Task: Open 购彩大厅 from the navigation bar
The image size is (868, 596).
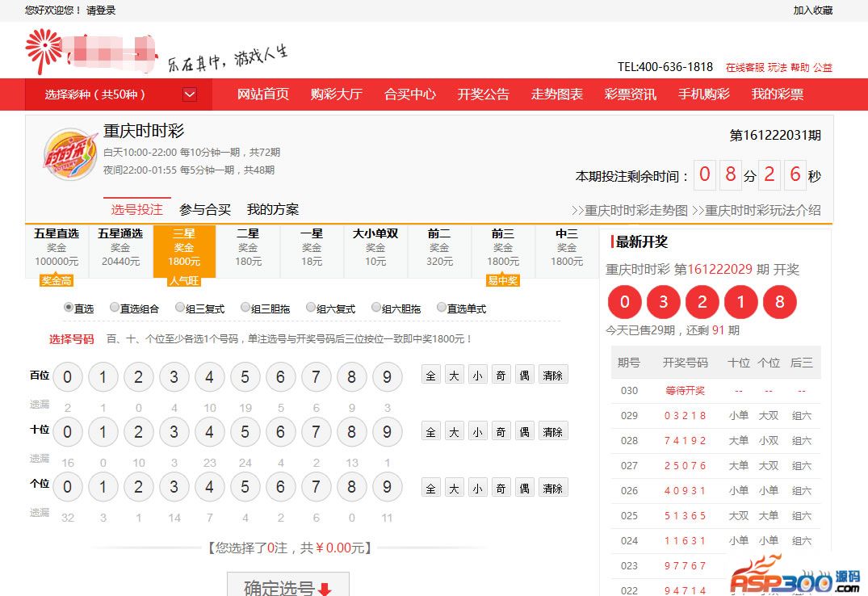Action: coord(336,94)
